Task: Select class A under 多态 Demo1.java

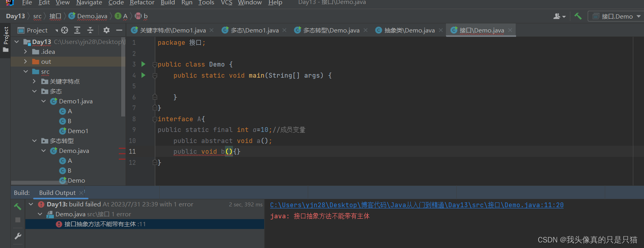Action: pos(66,111)
